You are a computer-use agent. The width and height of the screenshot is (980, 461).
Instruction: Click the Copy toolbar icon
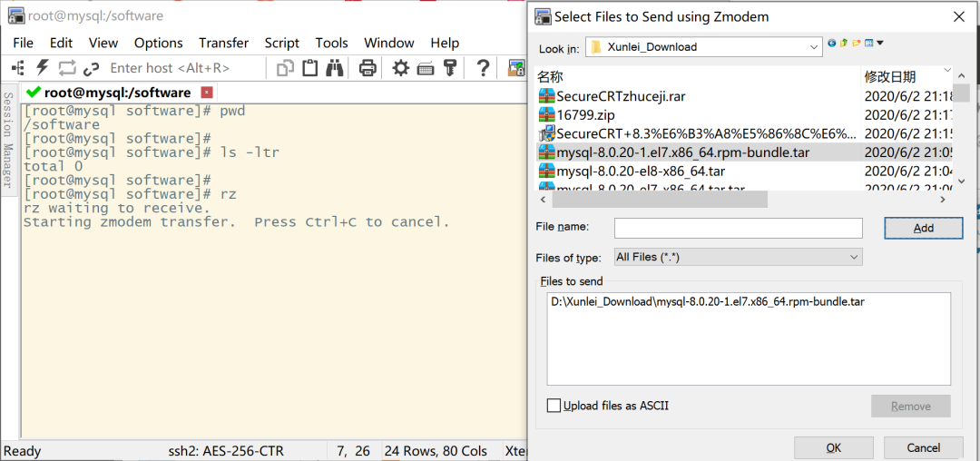tap(286, 67)
